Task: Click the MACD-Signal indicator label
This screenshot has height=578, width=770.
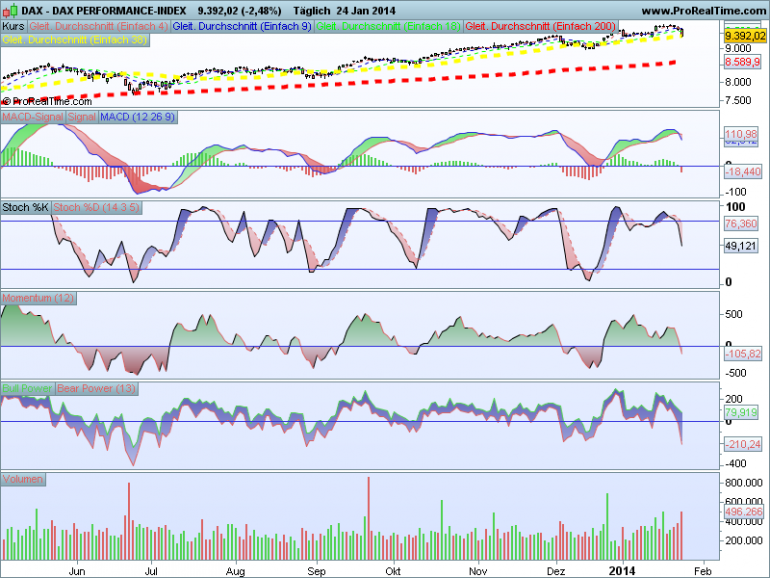Action: pos(33,117)
